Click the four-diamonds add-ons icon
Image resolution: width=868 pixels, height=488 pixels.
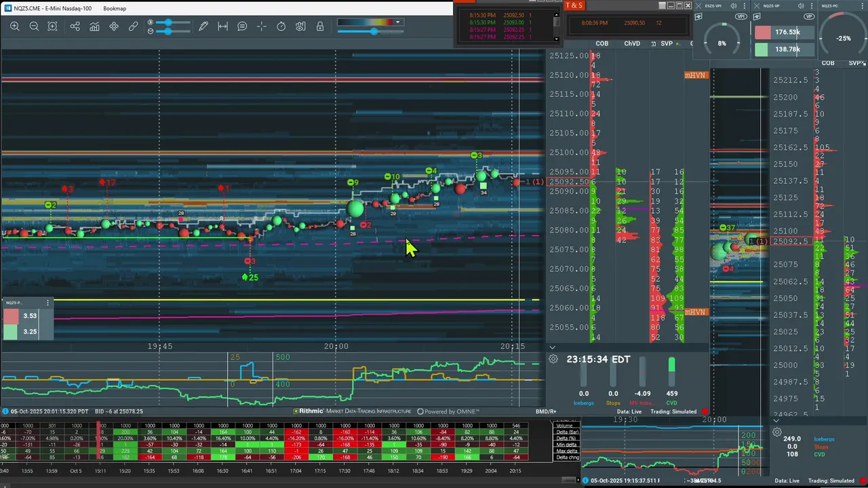coord(114,26)
